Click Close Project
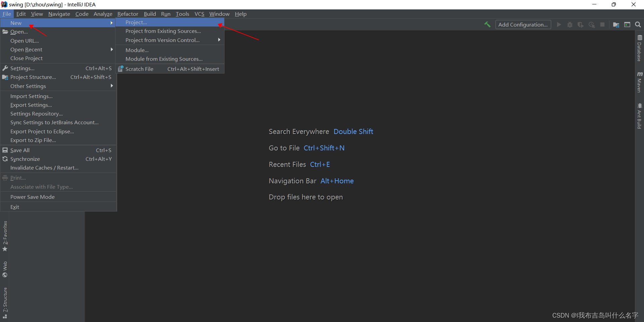The height and width of the screenshot is (322, 644). pyautogui.click(x=58, y=58)
